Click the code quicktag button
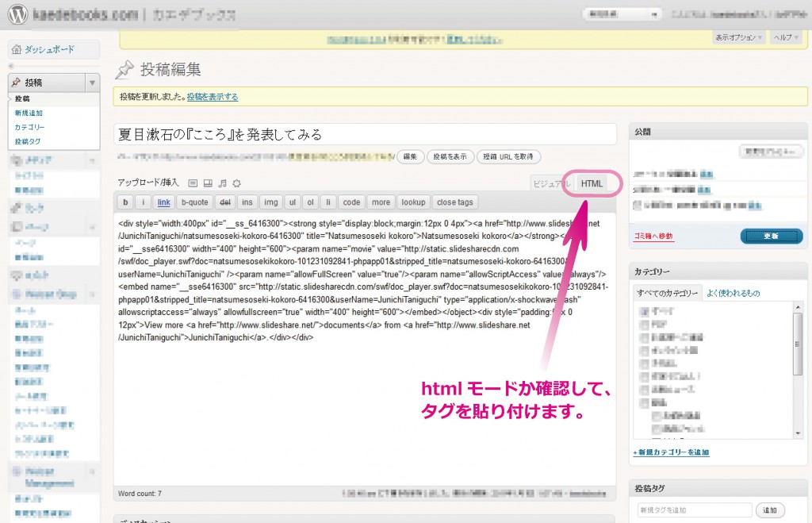 tap(351, 202)
